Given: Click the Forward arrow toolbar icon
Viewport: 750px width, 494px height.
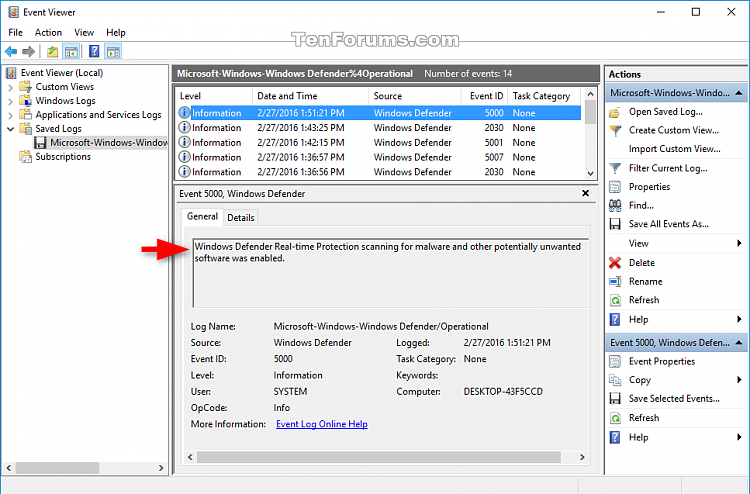Looking at the screenshot, I should coord(29,51).
